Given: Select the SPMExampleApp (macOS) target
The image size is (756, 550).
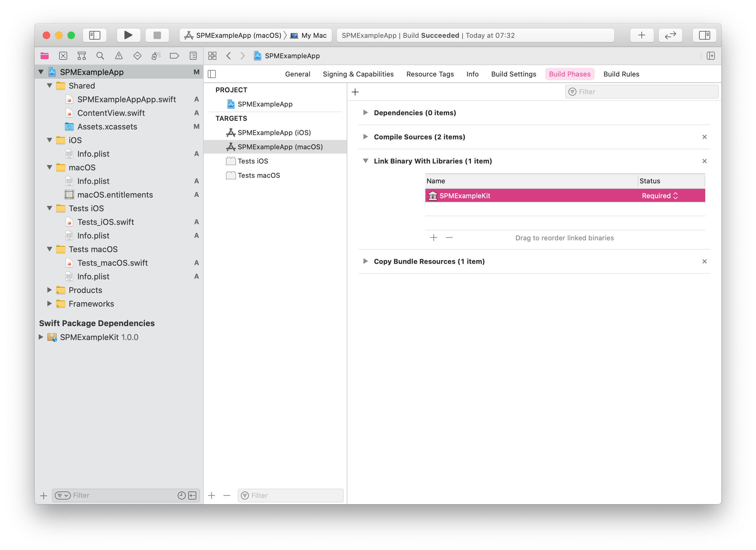Looking at the screenshot, I should (275, 147).
